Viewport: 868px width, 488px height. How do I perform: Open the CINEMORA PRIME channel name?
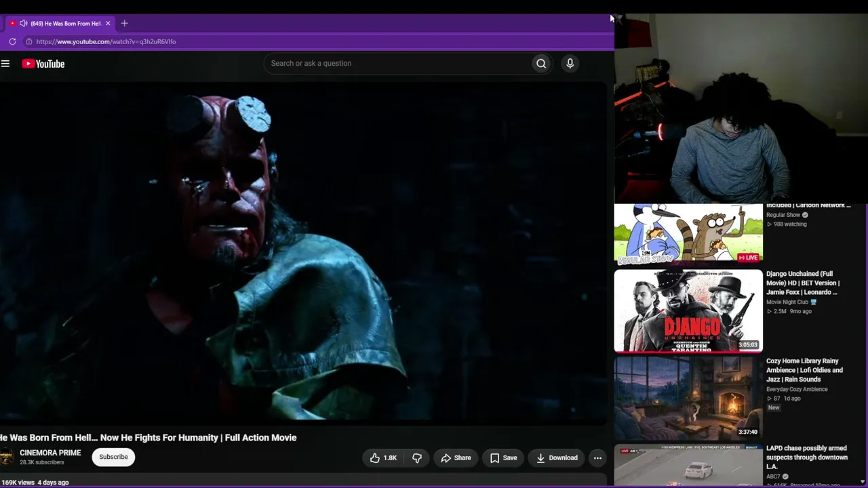(50, 453)
